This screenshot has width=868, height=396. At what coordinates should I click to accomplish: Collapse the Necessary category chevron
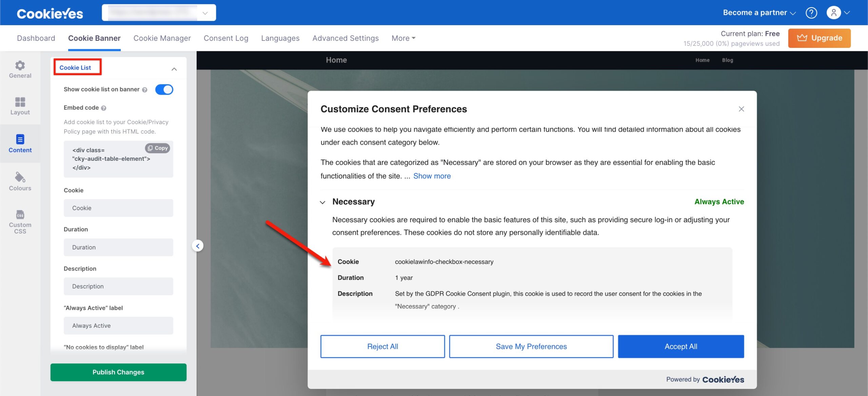tap(322, 202)
